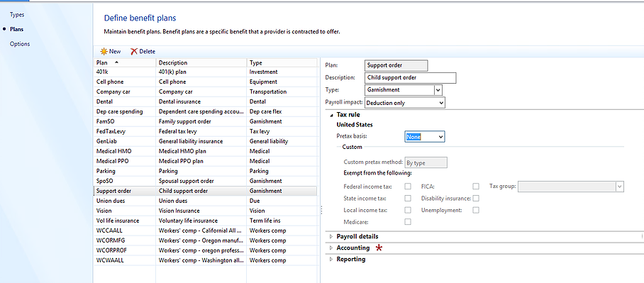The width and height of the screenshot is (644, 283).
Task: Click the General liability type cell
Action: point(282,141)
